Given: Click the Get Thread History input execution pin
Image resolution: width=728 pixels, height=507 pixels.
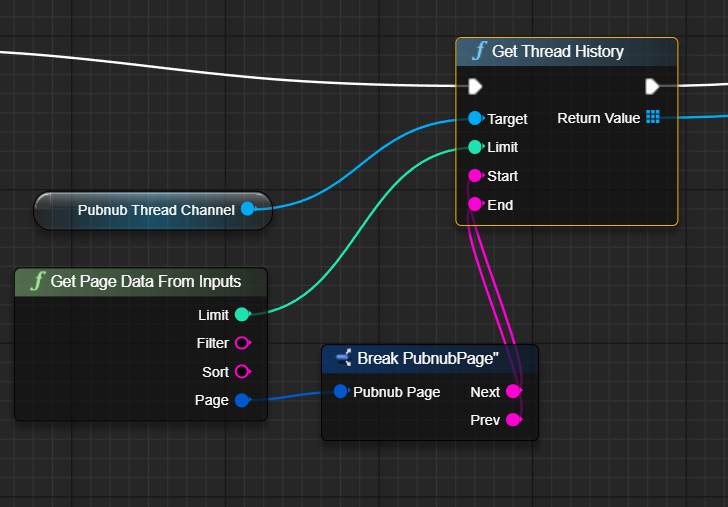Looking at the screenshot, I should (x=475, y=86).
